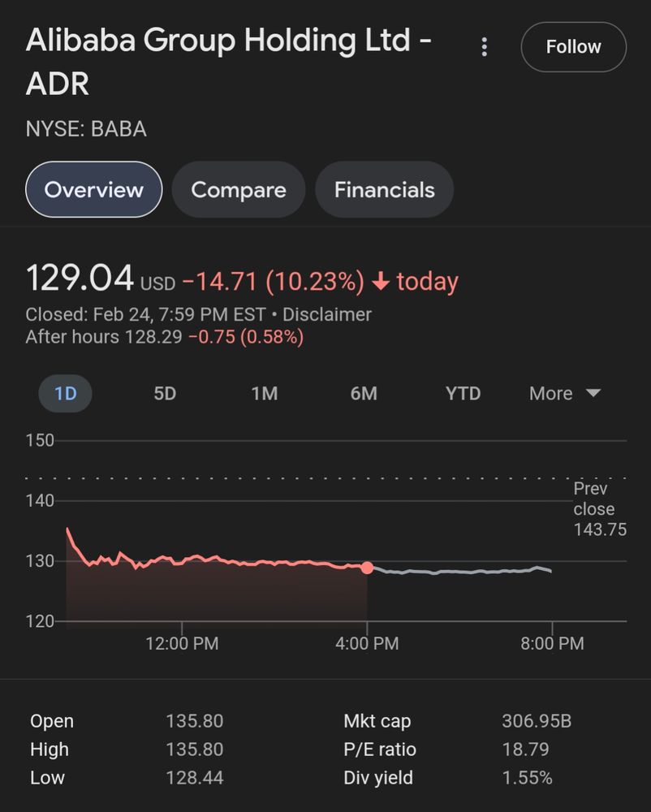
Task: Switch chart to 6M range
Action: pyautogui.click(x=364, y=394)
